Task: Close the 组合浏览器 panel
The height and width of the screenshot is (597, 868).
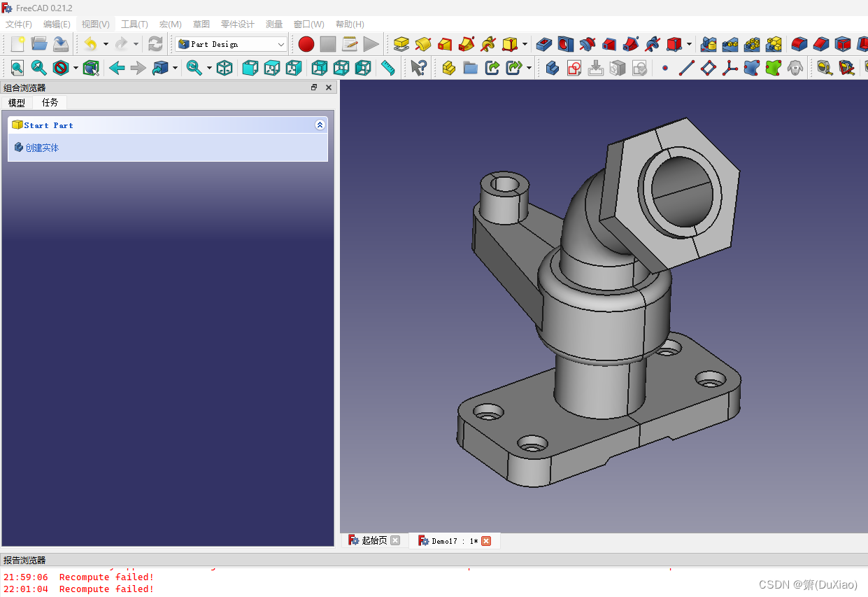Action: click(x=329, y=87)
